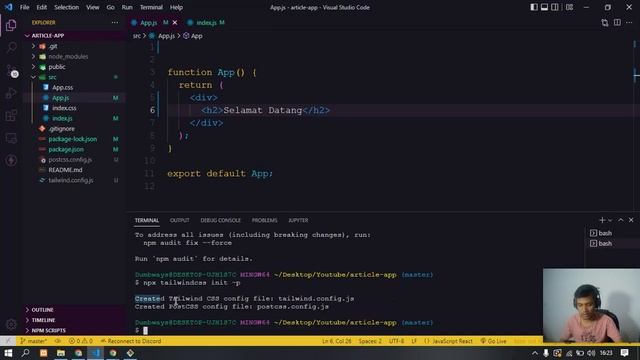Create a new terminal with plus icon
640x360 pixels.
602,220
